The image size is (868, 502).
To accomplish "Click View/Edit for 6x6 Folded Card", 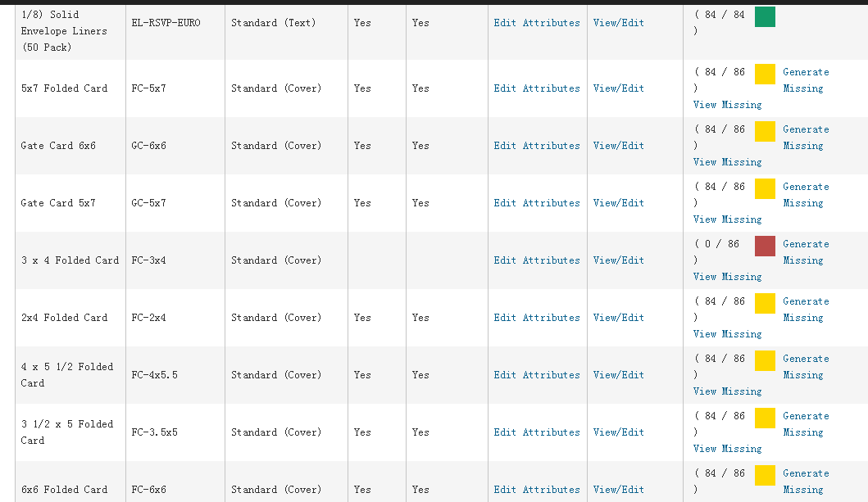I will click(618, 490).
